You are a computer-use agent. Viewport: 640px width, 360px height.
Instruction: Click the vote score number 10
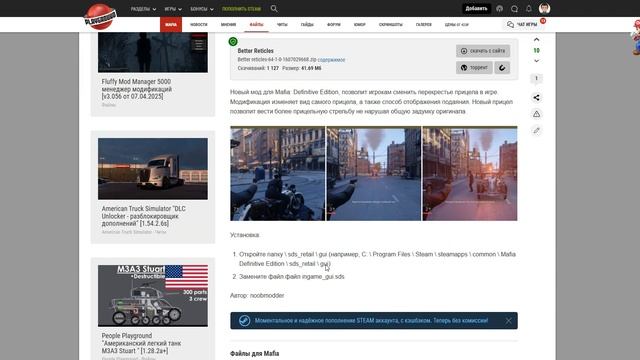[x=536, y=51]
